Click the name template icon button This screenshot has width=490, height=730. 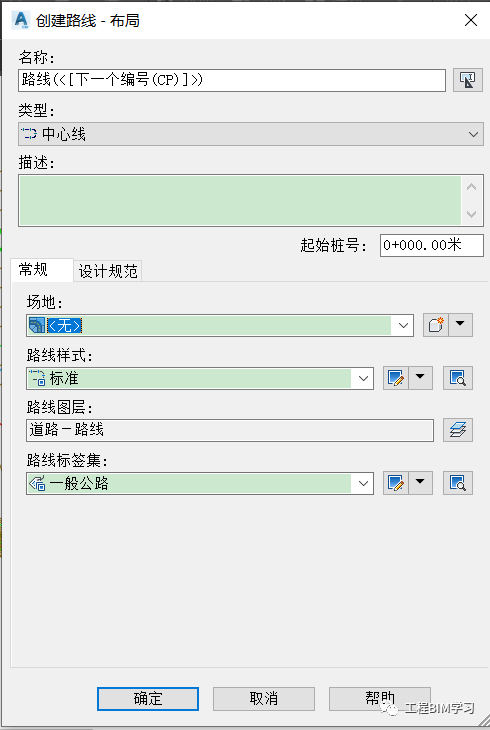pyautogui.click(x=468, y=80)
